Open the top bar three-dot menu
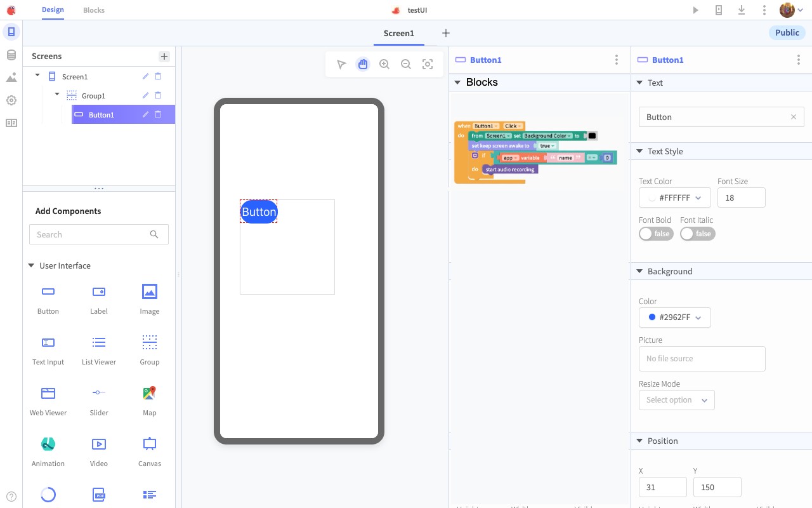Viewport: 812px width, 508px height. [764, 10]
